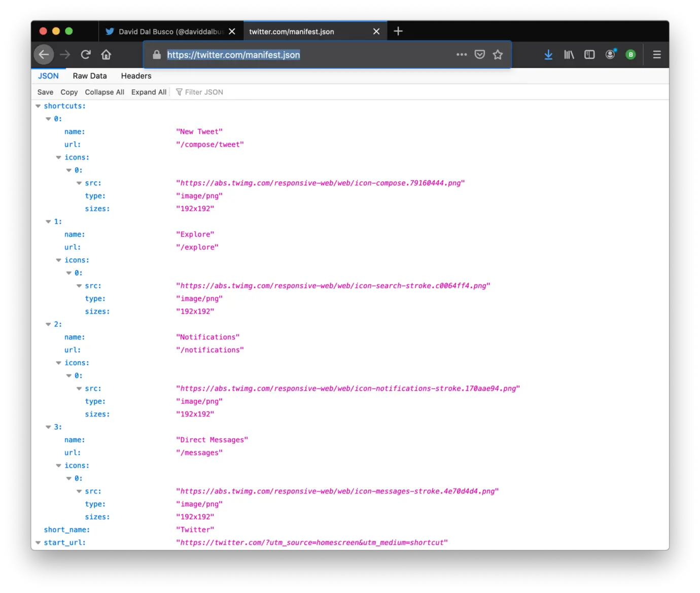Image resolution: width=700 pixels, height=593 pixels.
Task: Open the Firefox hamburger menu
Action: 657,55
